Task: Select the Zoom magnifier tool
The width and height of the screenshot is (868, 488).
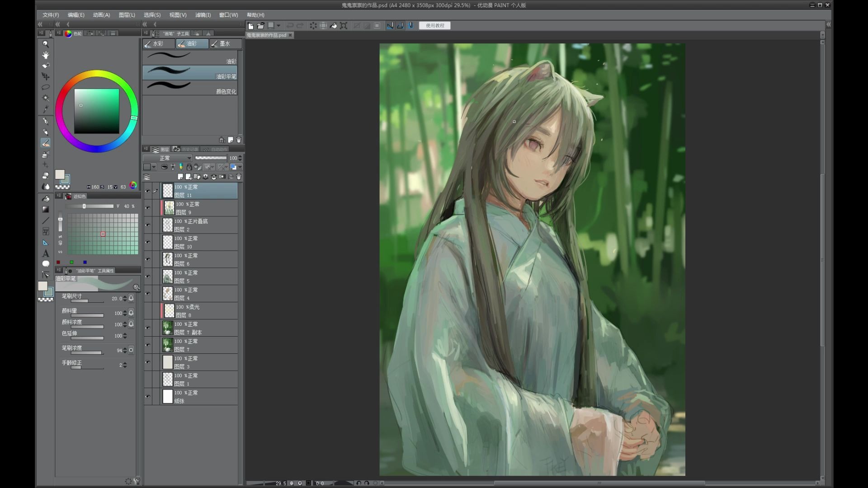Action: (46, 44)
